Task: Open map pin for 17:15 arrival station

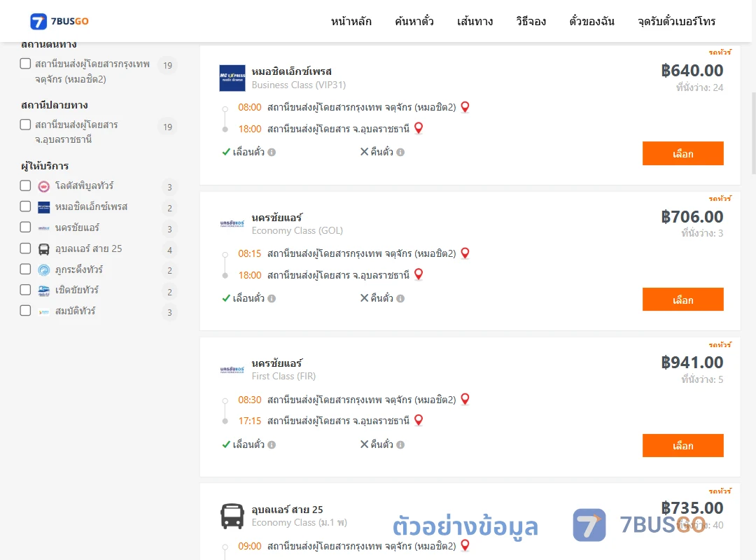Action: click(x=419, y=420)
